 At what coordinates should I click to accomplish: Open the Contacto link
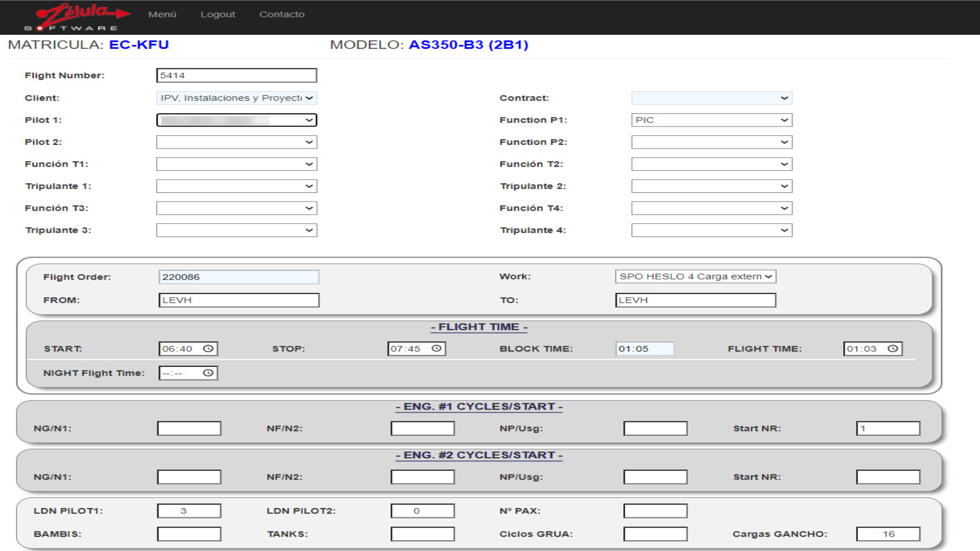coord(282,14)
